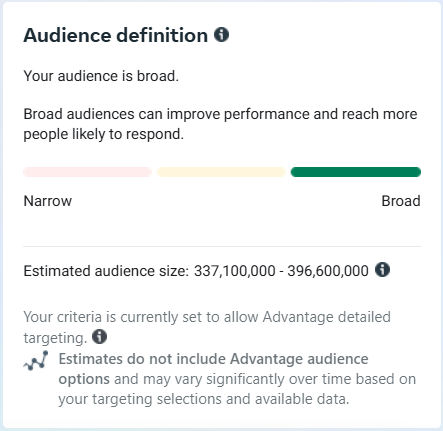Click 'Estimates do not include Advantage audience options'
443x431 pixels.
pos(213,369)
